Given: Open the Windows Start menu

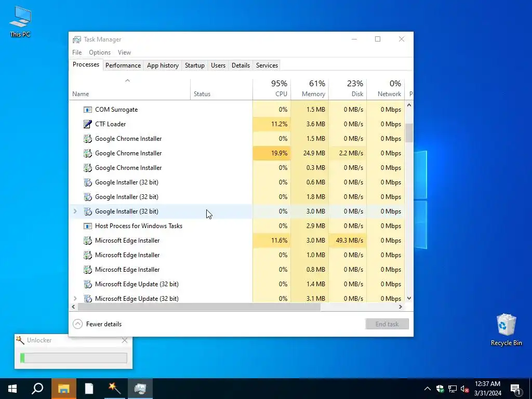Looking at the screenshot, I should point(12,389).
